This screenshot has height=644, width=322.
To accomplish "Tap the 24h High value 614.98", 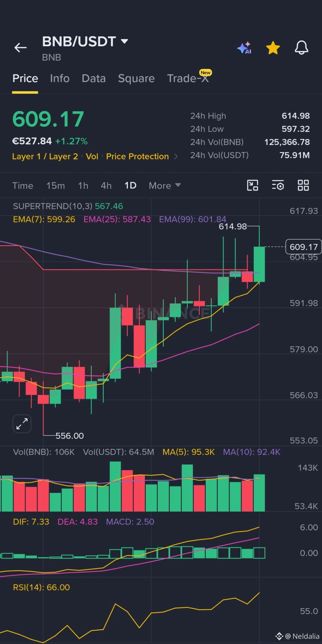I will [296, 116].
